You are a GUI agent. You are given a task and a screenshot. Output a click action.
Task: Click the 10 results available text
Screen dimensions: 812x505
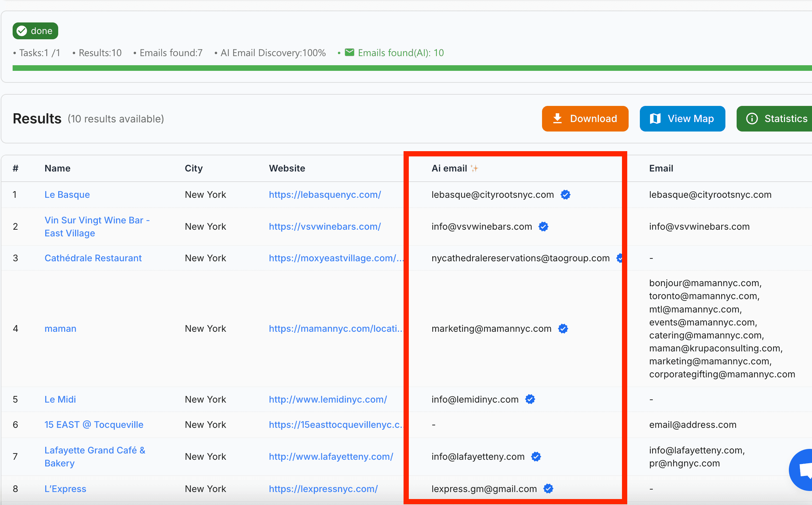tap(116, 119)
